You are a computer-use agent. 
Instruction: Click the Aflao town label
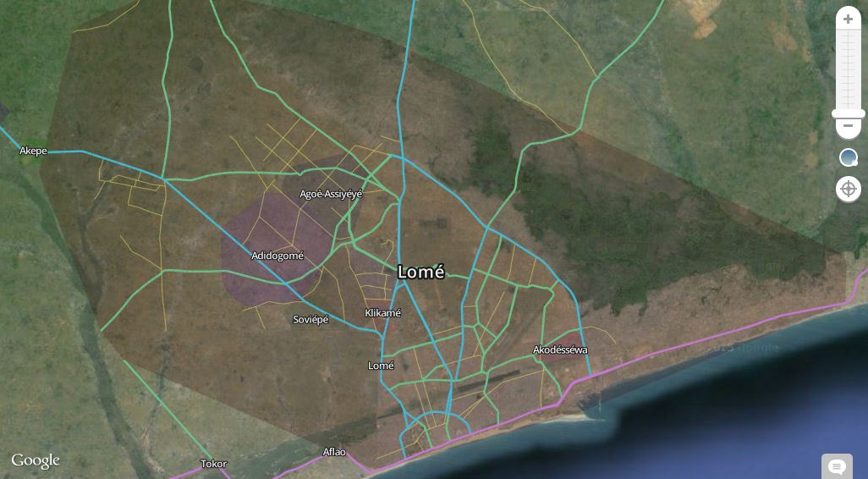click(x=334, y=452)
